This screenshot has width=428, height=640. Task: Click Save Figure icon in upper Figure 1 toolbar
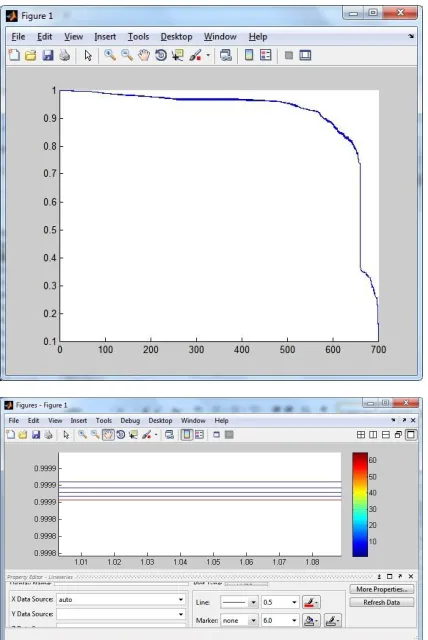click(x=48, y=55)
